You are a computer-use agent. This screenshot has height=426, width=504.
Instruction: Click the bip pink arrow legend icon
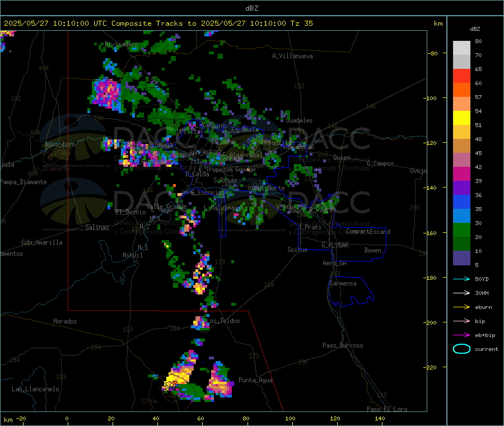click(x=461, y=321)
